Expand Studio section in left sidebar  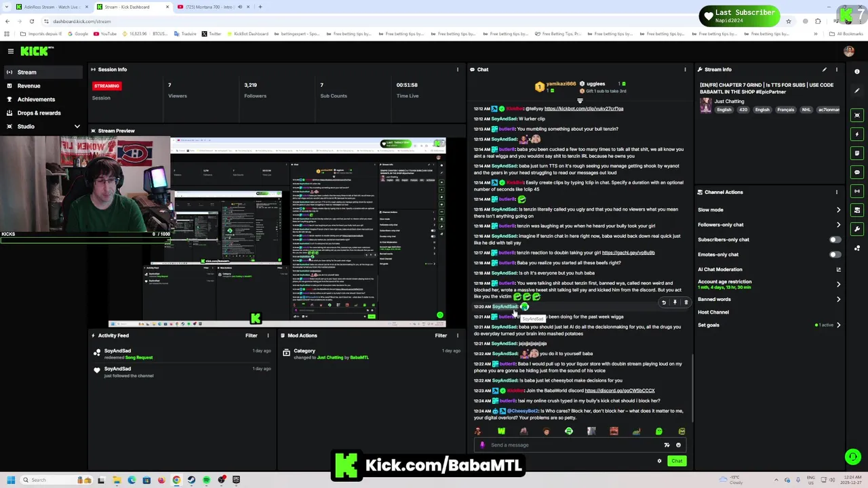[x=77, y=126]
